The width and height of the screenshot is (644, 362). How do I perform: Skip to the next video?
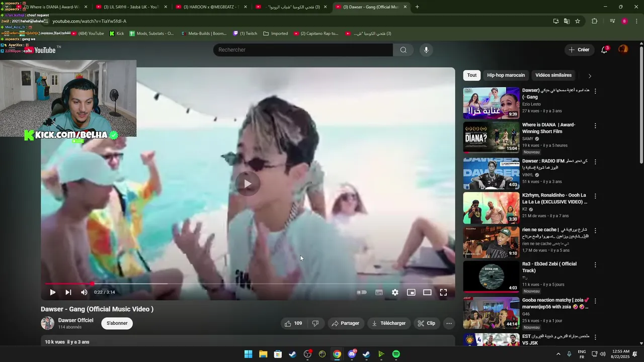point(68,292)
